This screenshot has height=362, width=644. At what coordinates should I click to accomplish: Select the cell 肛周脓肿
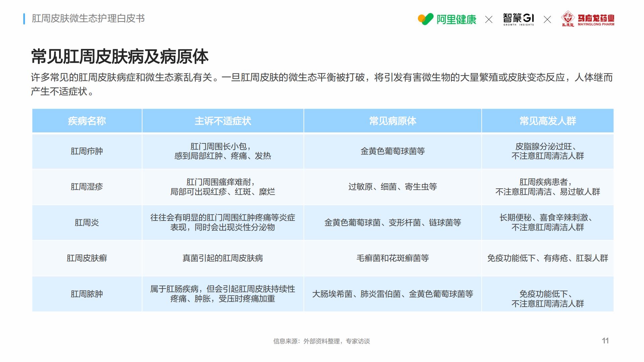click(x=87, y=294)
